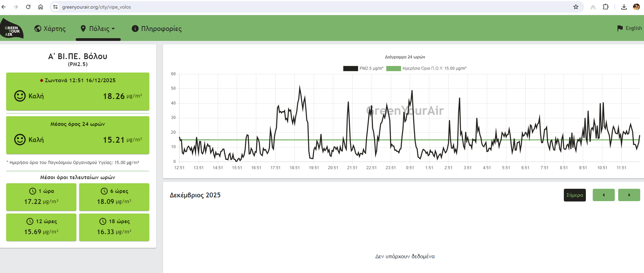Viewport: 644px width, 273px height.
Task: Click the browser back arrow
Action: [4, 7]
